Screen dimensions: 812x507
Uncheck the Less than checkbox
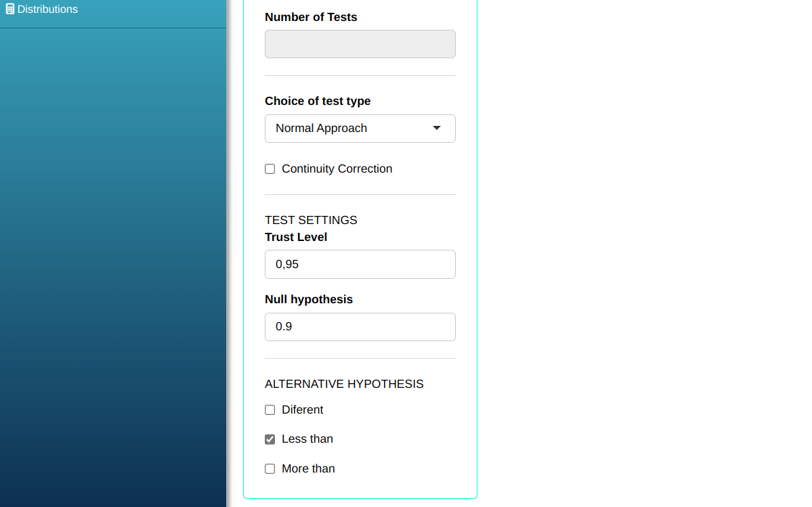point(270,439)
